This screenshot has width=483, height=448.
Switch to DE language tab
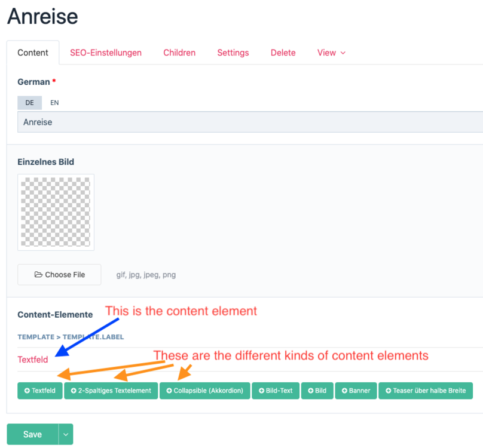[x=29, y=103]
